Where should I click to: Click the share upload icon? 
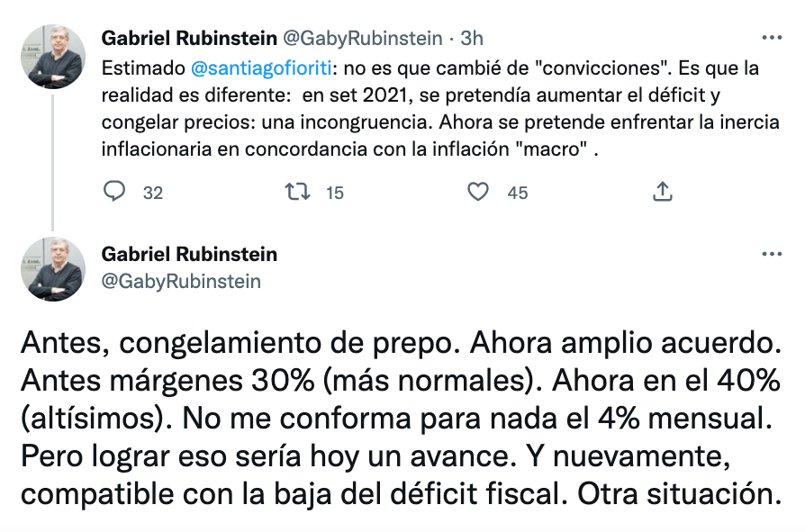click(x=662, y=191)
